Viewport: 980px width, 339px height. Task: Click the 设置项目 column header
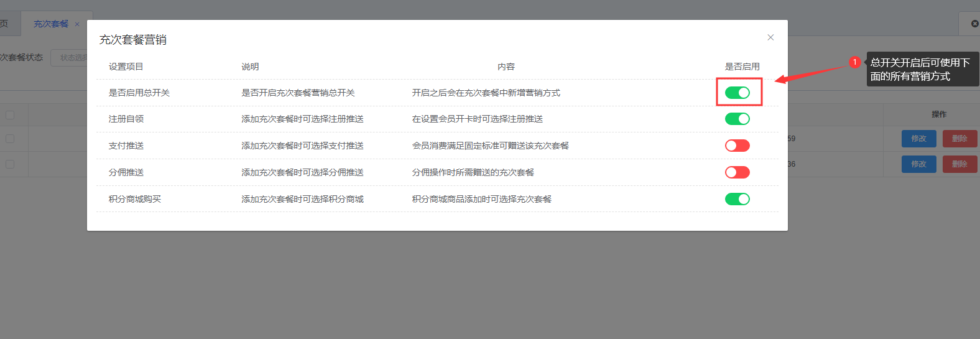pos(126,67)
